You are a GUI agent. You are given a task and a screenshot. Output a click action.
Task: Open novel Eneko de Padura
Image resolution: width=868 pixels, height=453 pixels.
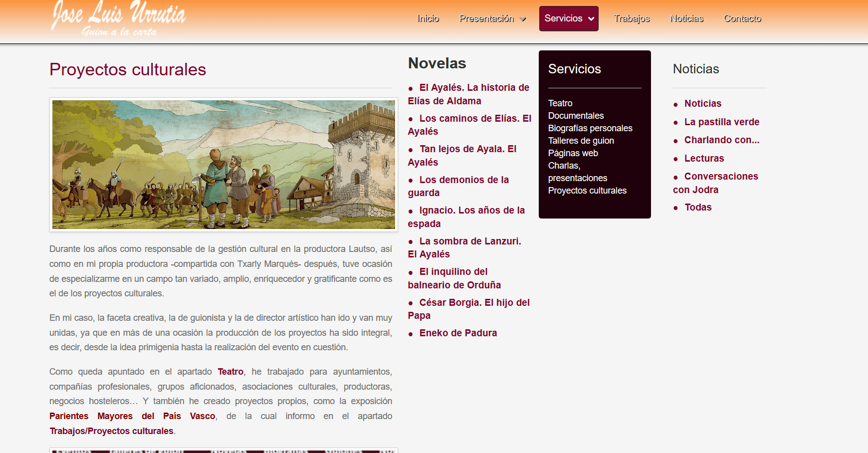[458, 333]
